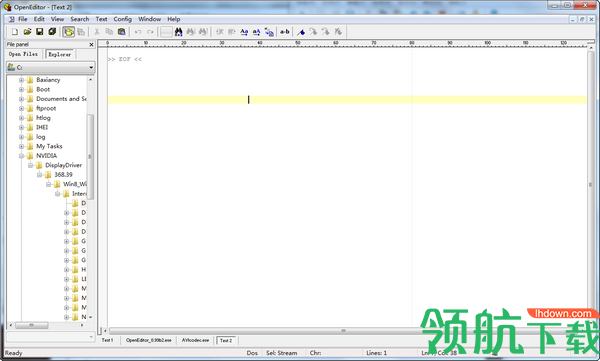Expand the ftproot folder node
This screenshot has height=361, width=600.
click(22, 109)
